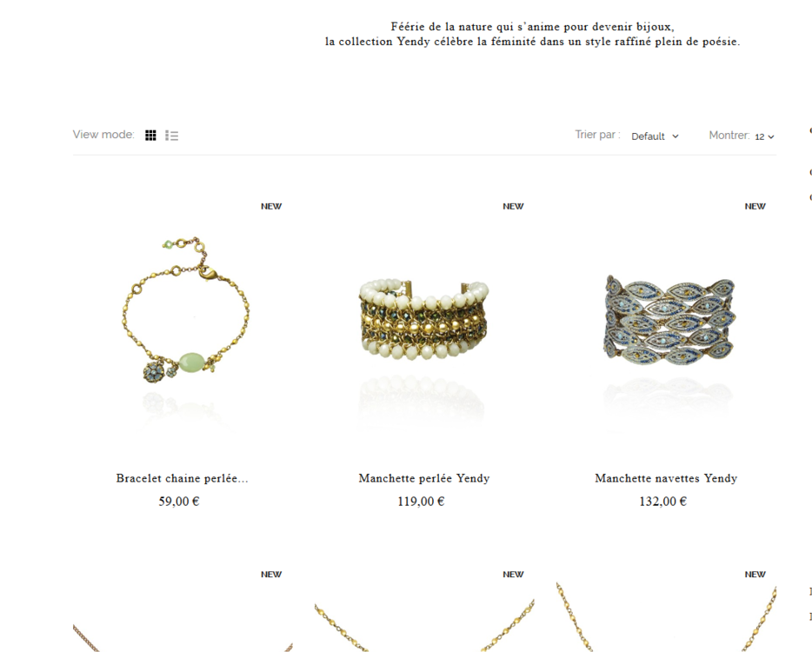The height and width of the screenshot is (652, 812).
Task: Select the 59,00 € price
Action: tap(179, 502)
